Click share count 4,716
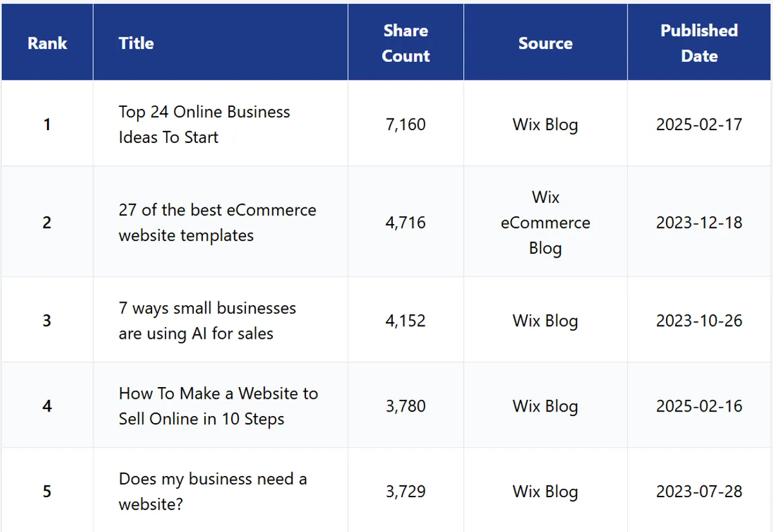The height and width of the screenshot is (532, 773). click(x=406, y=223)
